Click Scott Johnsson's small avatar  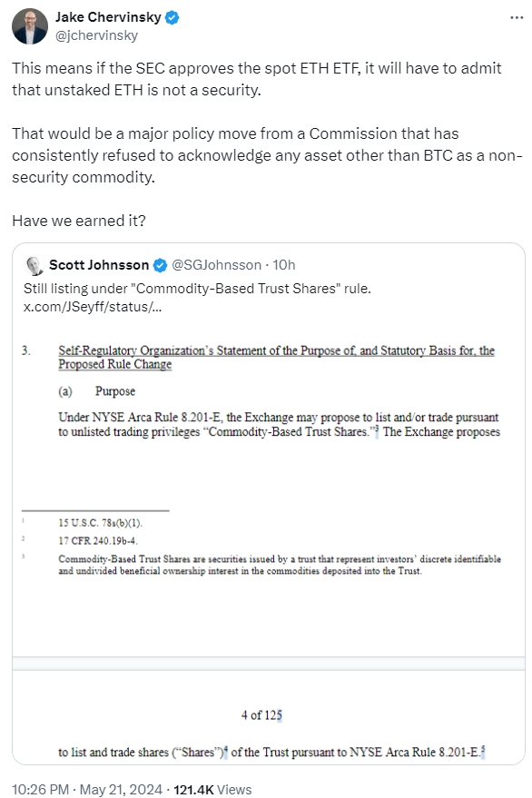coord(34,266)
